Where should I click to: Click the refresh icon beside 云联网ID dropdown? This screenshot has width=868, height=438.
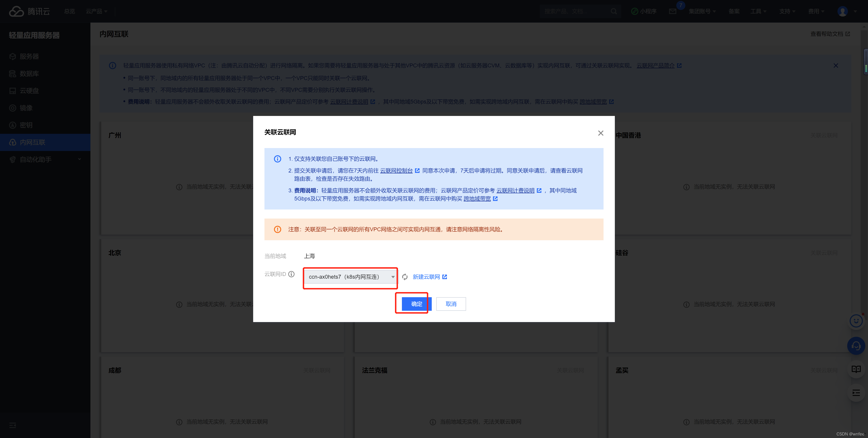pyautogui.click(x=405, y=277)
